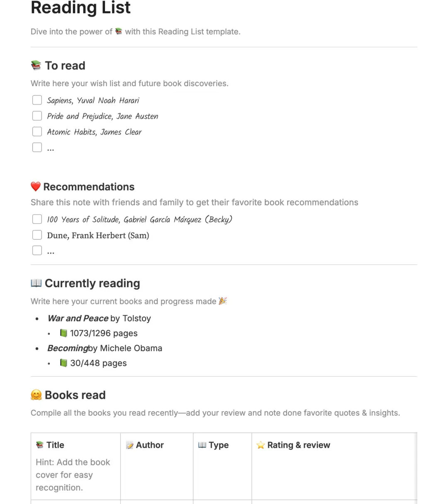
Task: Click the placeholder checkbox under Atomic Habits
Action: 37,147
